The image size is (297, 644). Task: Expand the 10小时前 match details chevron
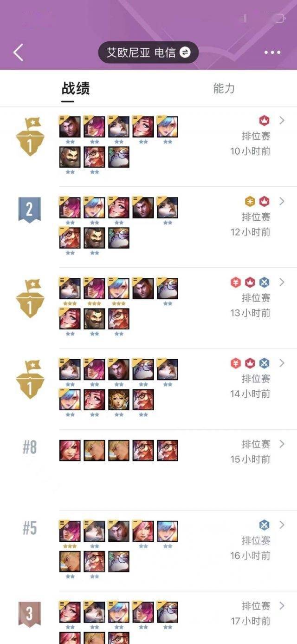pos(282,120)
